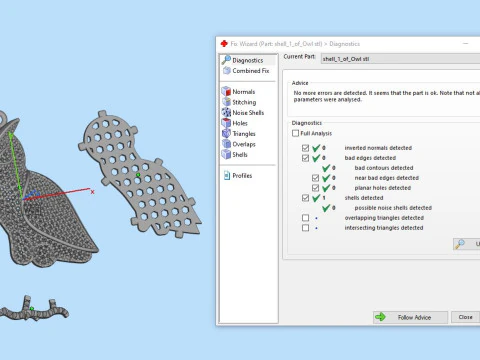This screenshot has height=360, width=480.
Task: Toggle inverted normals detected checkbox
Action: 305,148
